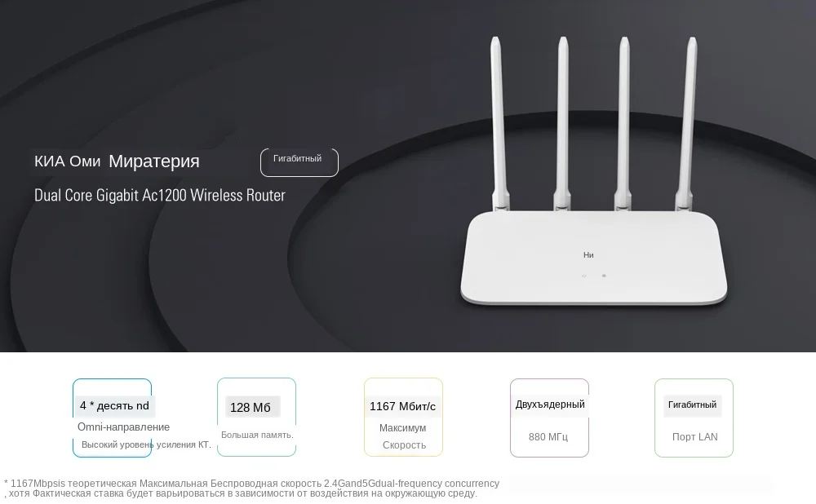
Task: Select the 4 * десять nd feature card
Action: click(112, 418)
